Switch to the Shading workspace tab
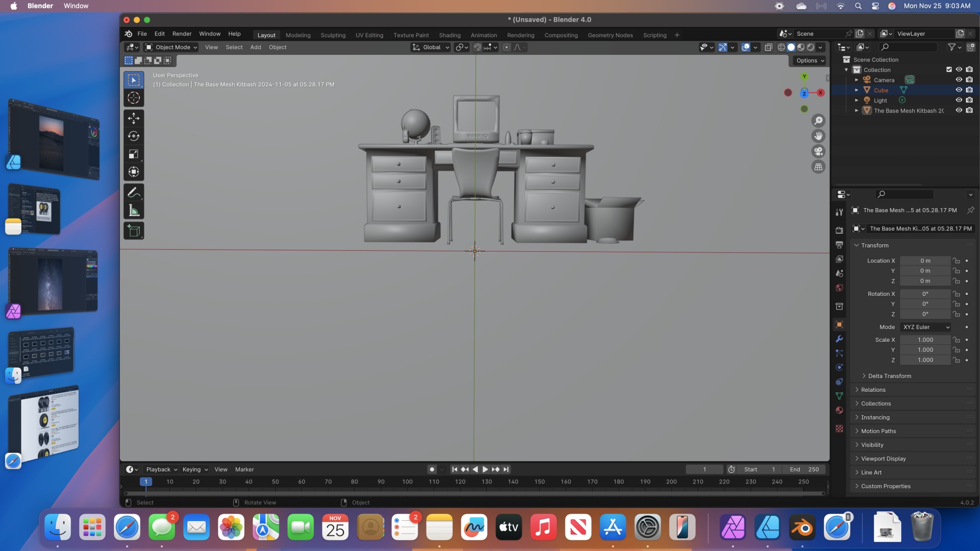 pyautogui.click(x=449, y=35)
